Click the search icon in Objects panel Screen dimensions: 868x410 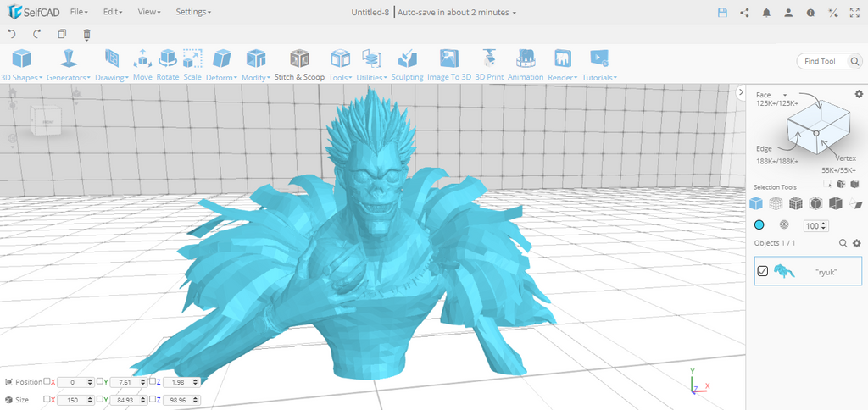pyautogui.click(x=843, y=243)
